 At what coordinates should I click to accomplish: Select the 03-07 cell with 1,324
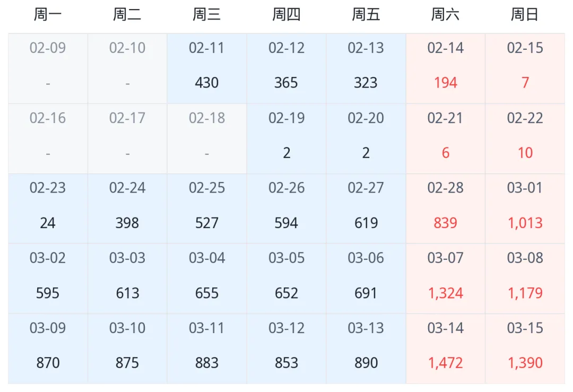click(x=446, y=278)
